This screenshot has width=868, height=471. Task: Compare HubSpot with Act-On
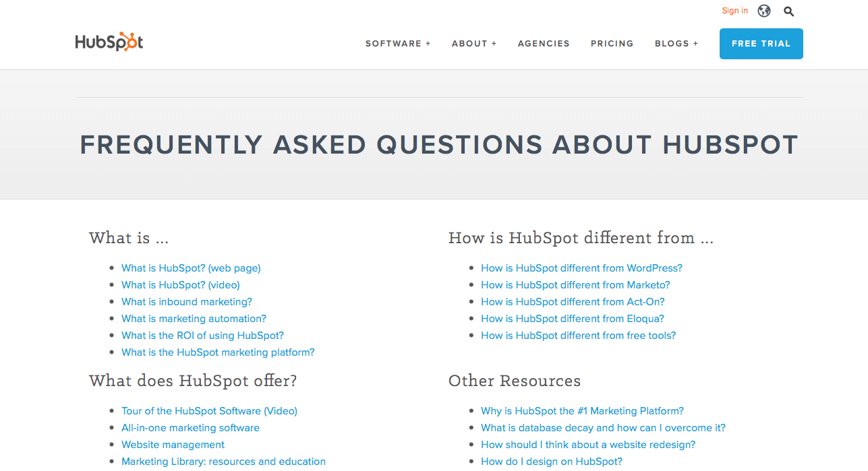coord(573,302)
